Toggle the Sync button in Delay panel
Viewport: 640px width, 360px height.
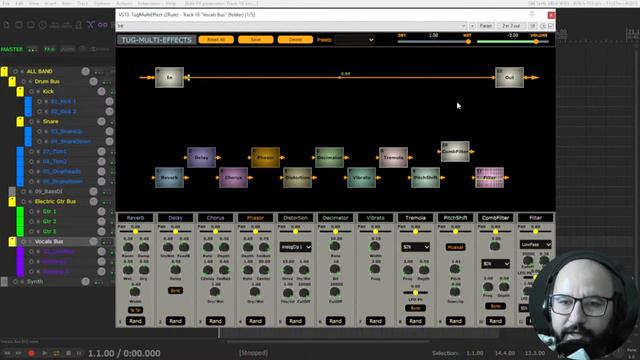pos(176,291)
